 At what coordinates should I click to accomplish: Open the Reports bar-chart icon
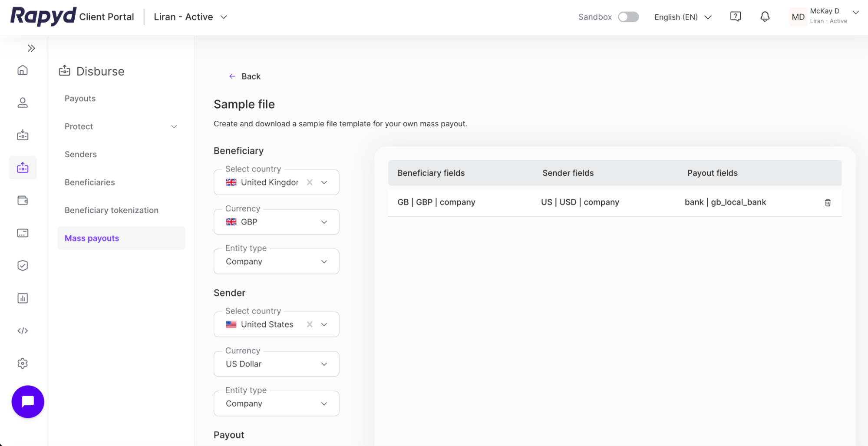(x=23, y=298)
